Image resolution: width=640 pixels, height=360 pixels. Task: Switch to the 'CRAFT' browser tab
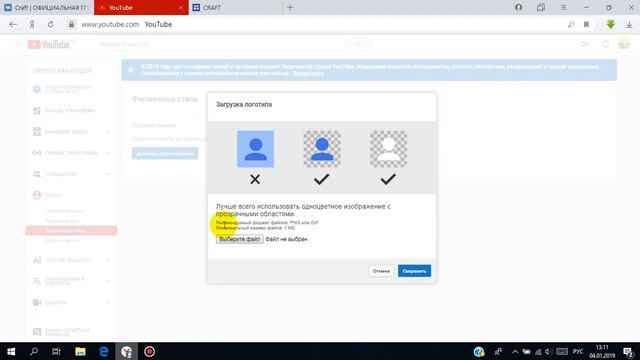coord(235,7)
